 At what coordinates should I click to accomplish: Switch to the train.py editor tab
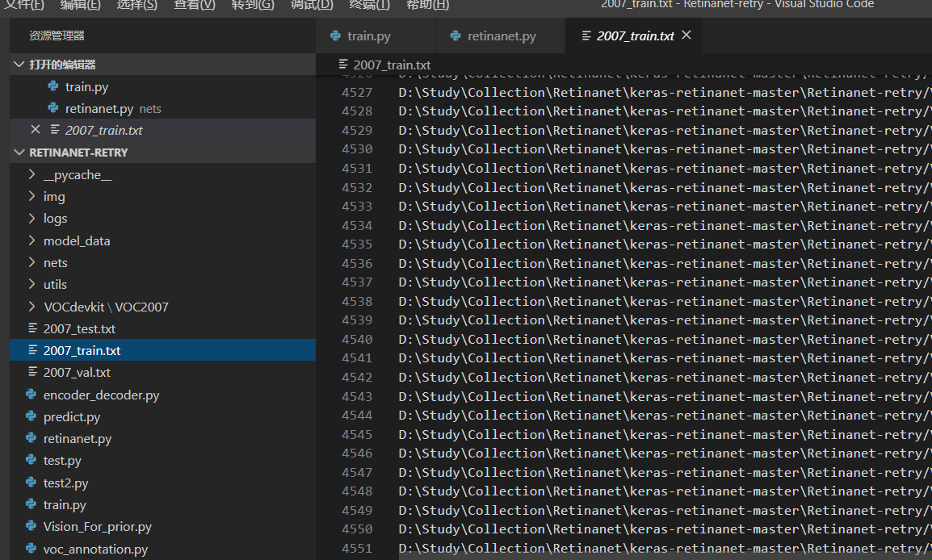coord(376,36)
